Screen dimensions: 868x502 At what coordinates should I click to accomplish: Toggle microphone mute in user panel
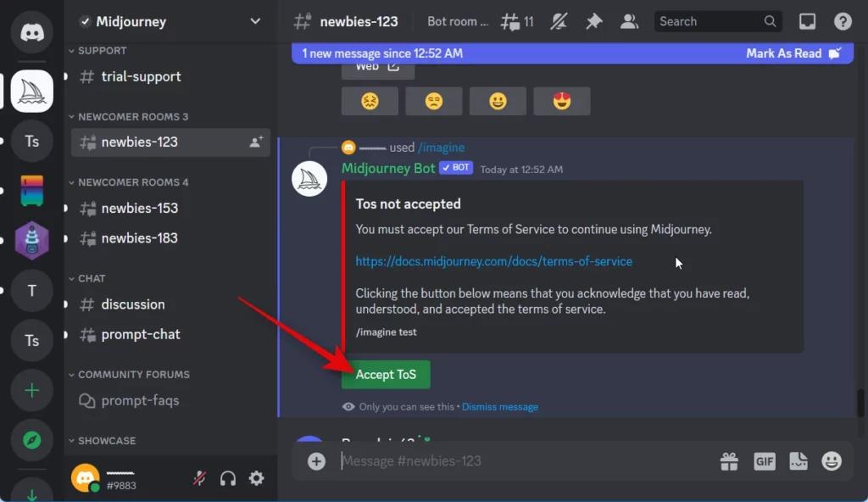pos(199,478)
